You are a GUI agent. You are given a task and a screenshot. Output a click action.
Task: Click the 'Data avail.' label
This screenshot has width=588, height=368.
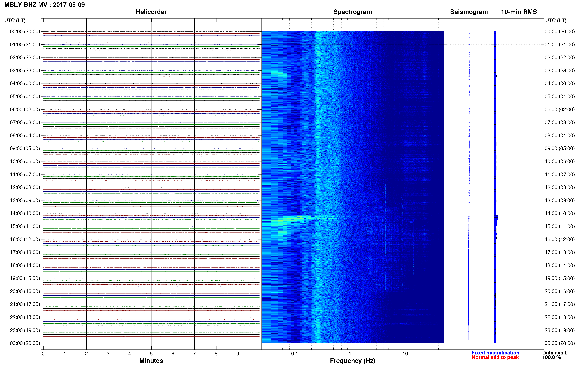555,353
